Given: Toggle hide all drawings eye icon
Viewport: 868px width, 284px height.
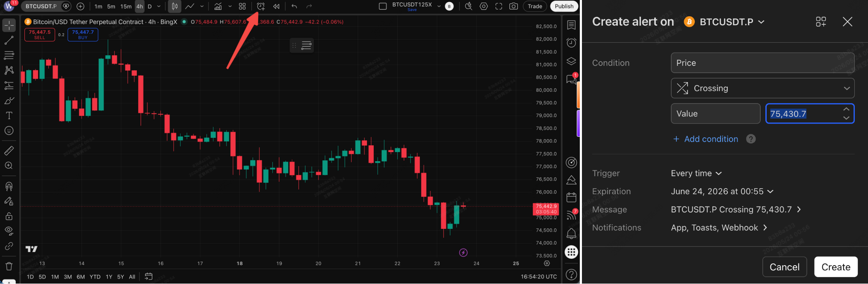Looking at the screenshot, I should (x=9, y=231).
